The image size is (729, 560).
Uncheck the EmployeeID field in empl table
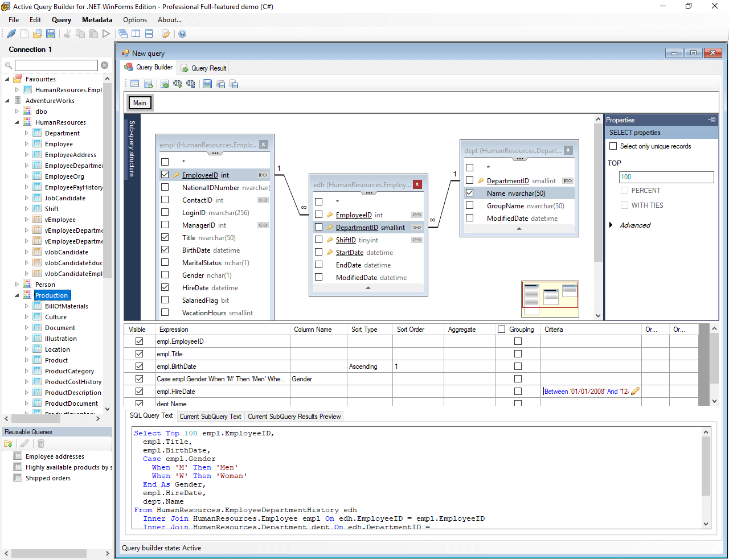coord(165,175)
